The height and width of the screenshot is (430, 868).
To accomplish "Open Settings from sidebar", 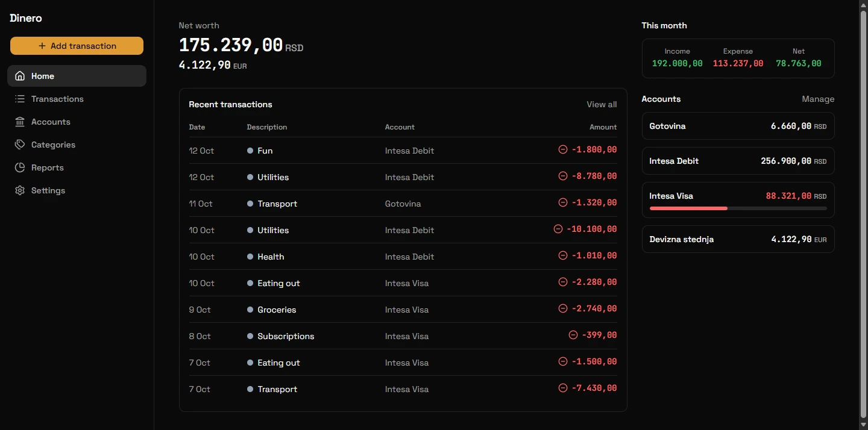I will pyautogui.click(x=77, y=190).
